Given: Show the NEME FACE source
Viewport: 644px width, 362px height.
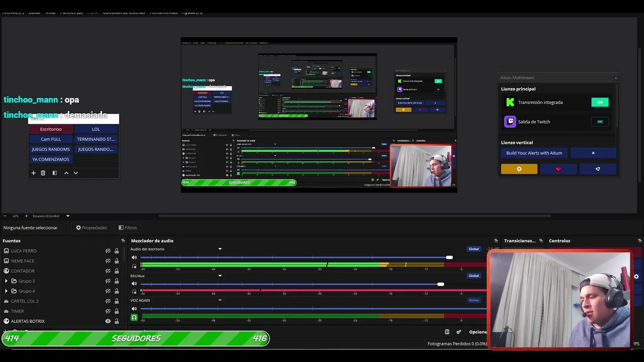Looking at the screenshot, I should (x=108, y=261).
